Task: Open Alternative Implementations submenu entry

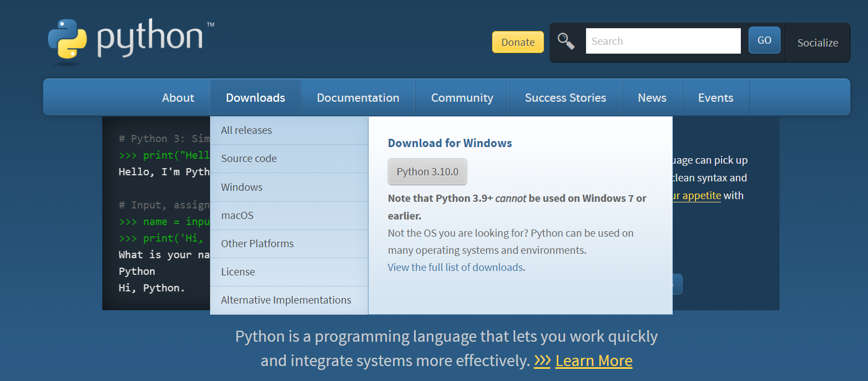Action: (x=286, y=300)
